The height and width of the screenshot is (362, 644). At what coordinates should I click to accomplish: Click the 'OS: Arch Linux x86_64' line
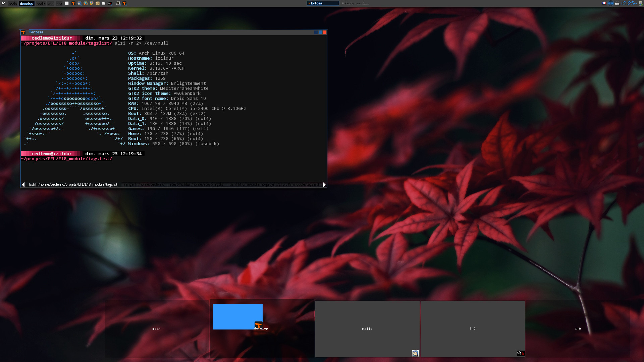tap(156, 53)
